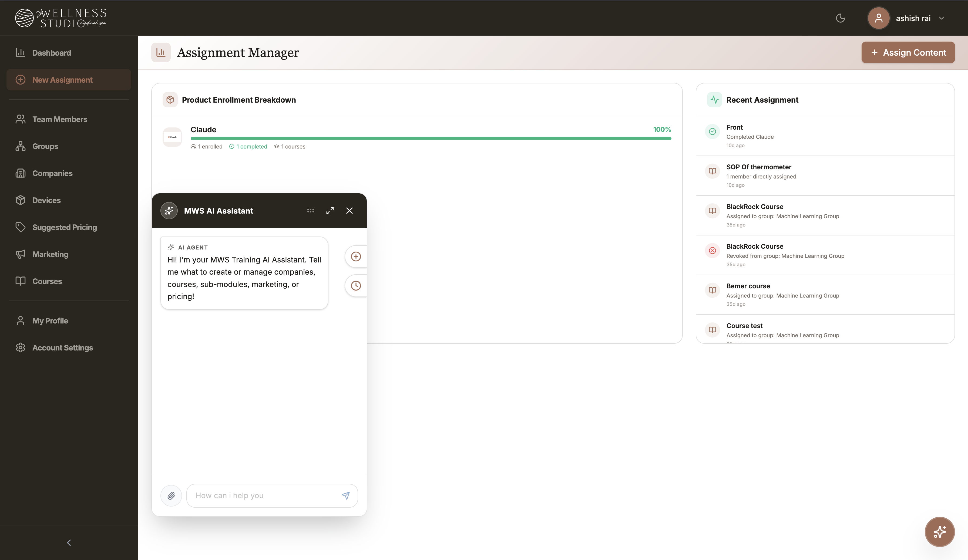This screenshot has height=560, width=968.
Task: Click the book icon beside Bemer course
Action: [712, 290]
